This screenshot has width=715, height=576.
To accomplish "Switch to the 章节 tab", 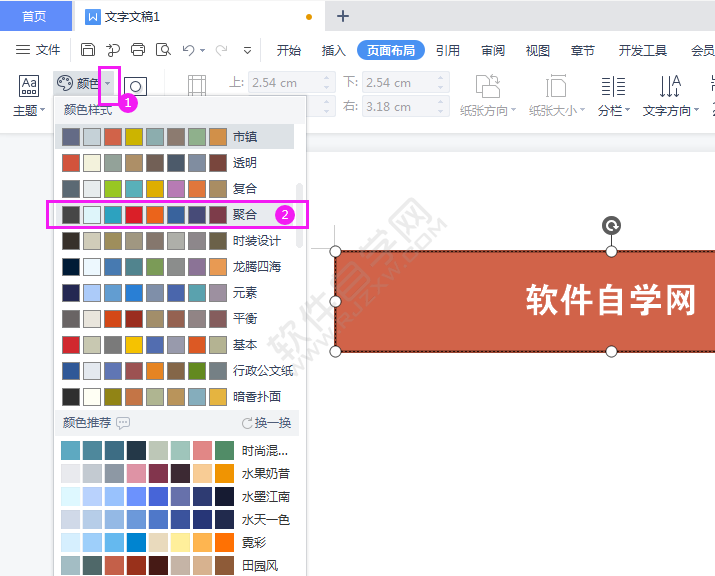I will pyautogui.click(x=582, y=50).
